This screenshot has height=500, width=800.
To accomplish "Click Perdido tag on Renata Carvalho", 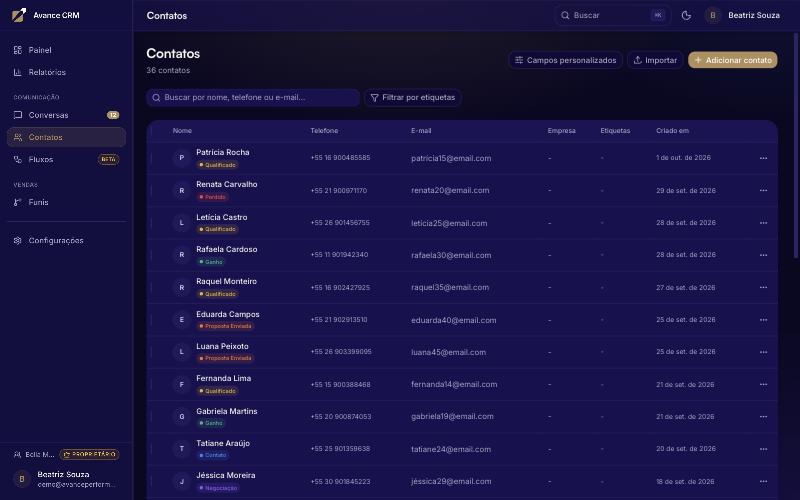I will 212,197.
